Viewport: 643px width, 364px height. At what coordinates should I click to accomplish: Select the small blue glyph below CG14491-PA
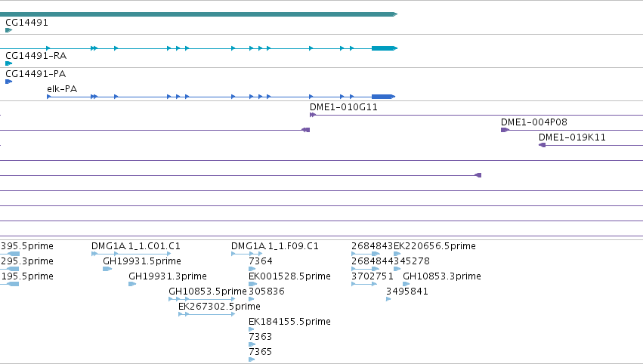(8, 82)
